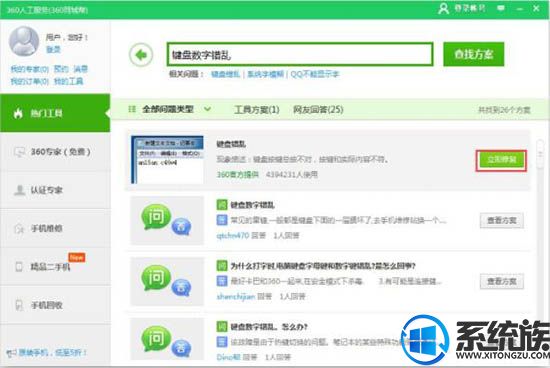
Task: Click the Notepad thumbnail of 键盘错乱 result
Action: coord(167,160)
